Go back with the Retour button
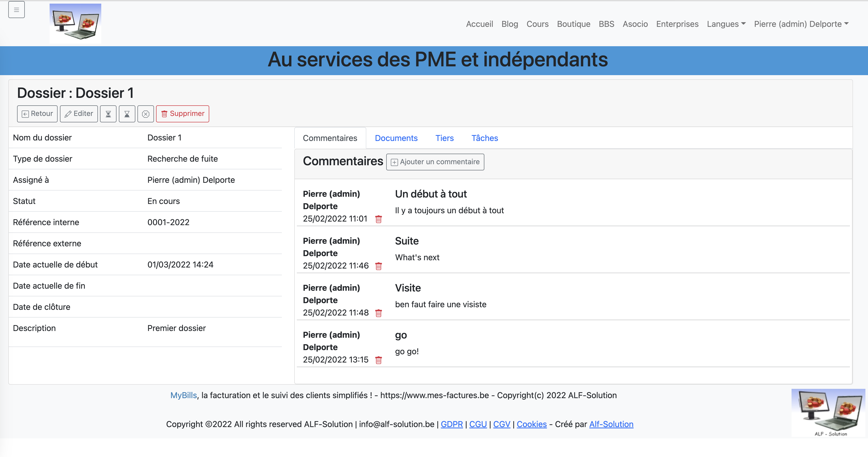The height and width of the screenshot is (457, 868). pyautogui.click(x=37, y=114)
